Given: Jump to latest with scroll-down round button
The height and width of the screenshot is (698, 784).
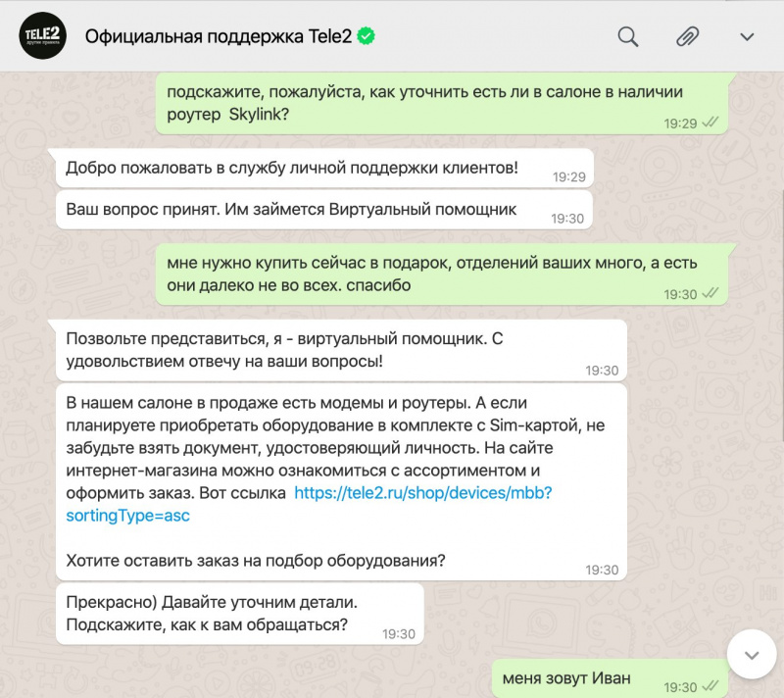Looking at the screenshot, I should click(x=752, y=655).
